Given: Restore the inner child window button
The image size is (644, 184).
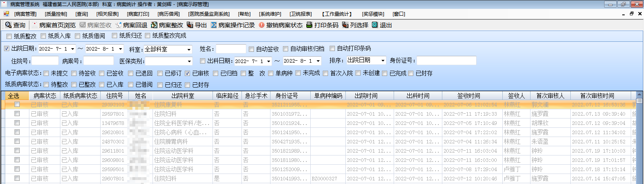Looking at the screenshot, I should click(x=632, y=14).
